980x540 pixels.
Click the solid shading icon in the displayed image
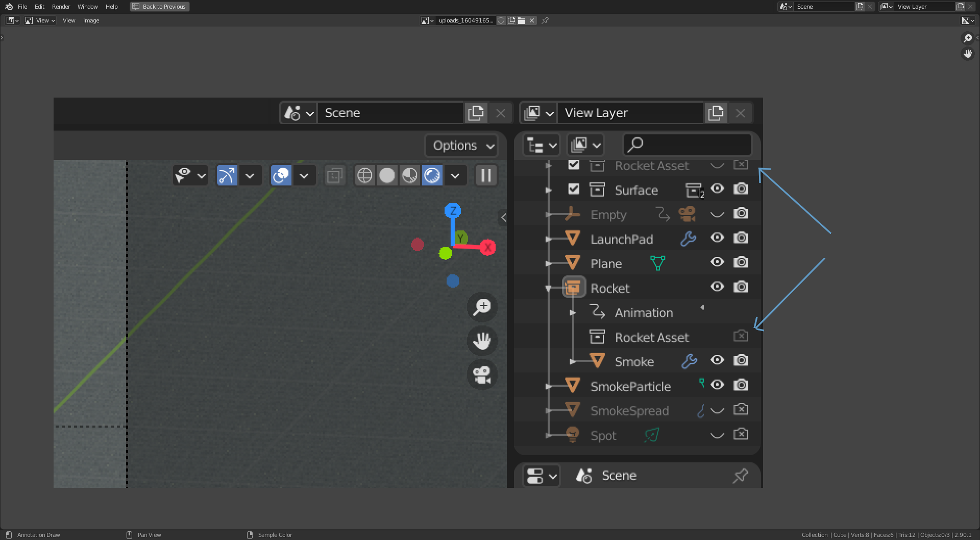387,176
